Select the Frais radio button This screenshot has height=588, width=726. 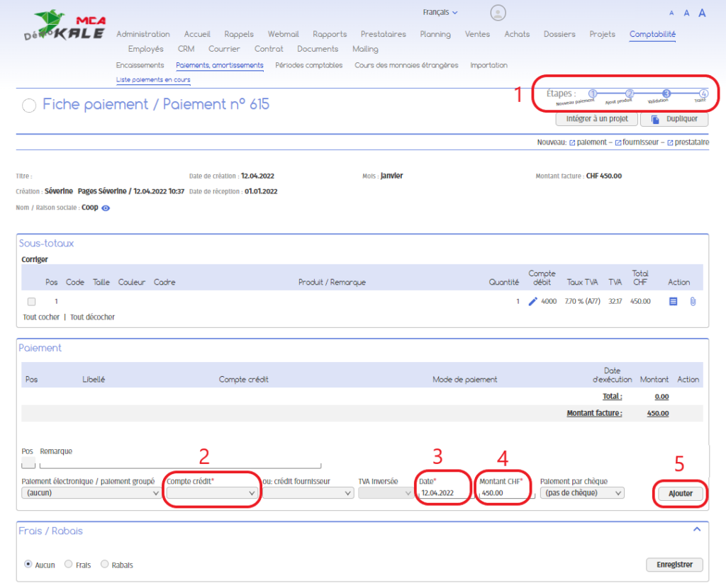(x=69, y=565)
